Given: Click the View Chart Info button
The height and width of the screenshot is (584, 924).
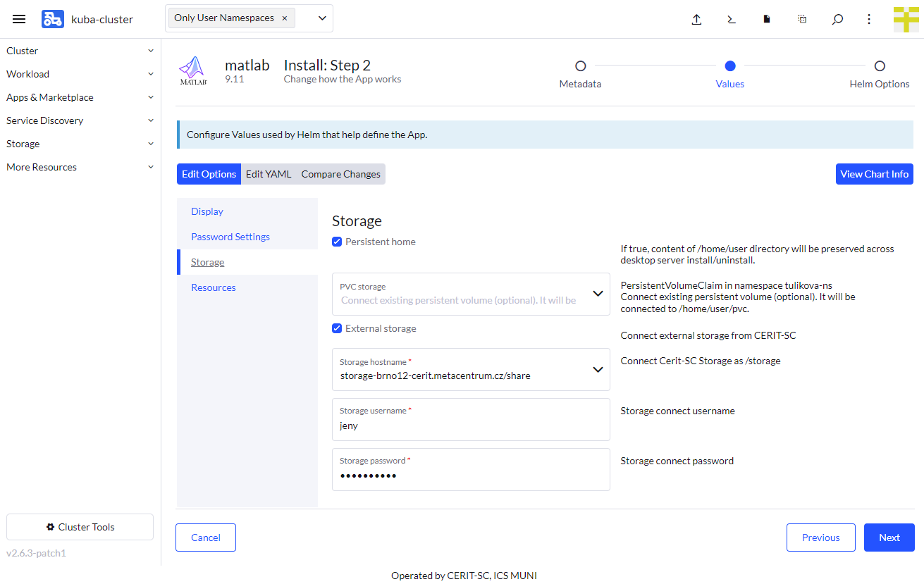Looking at the screenshot, I should tap(874, 174).
